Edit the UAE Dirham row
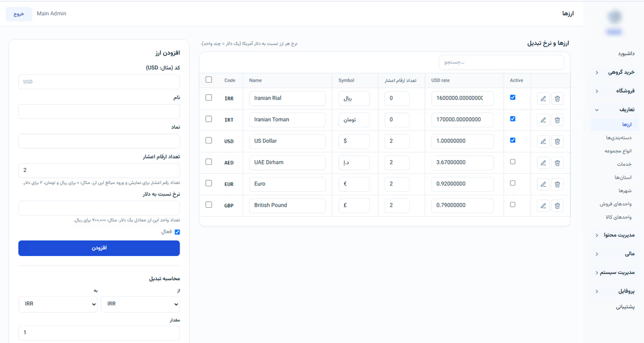 543,163
